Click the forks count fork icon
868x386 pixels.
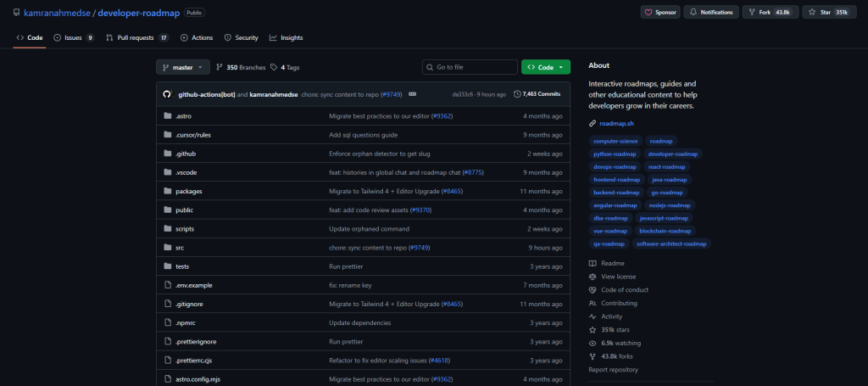pyautogui.click(x=593, y=356)
